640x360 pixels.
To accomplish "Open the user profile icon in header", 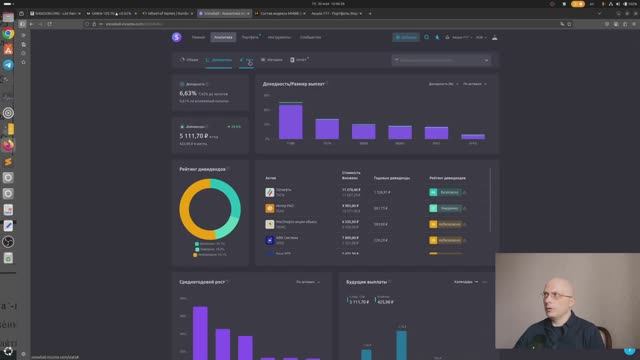I will pyautogui.click(x=494, y=37).
